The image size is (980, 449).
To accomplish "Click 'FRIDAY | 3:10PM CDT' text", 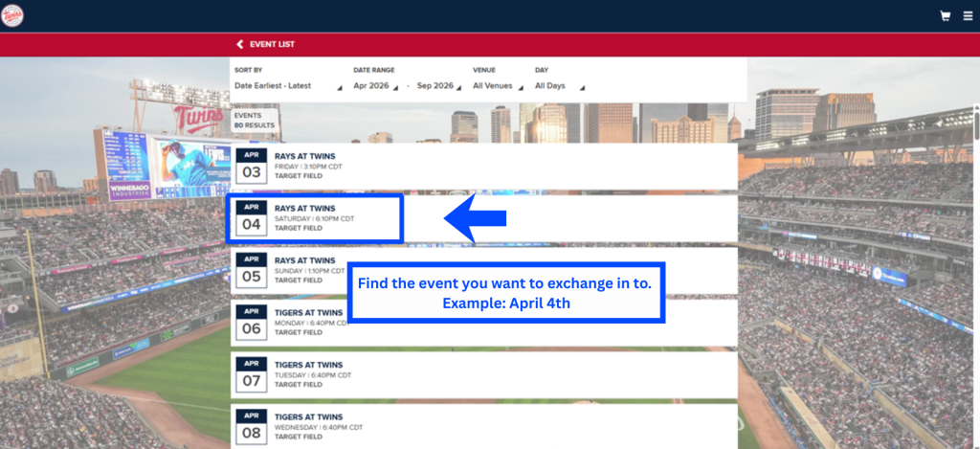I will point(308,167).
